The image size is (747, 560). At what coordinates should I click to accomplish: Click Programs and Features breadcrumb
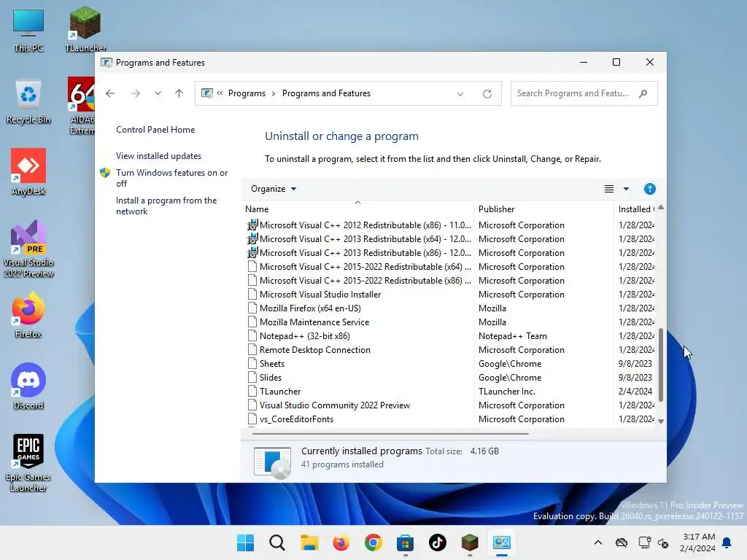coord(326,93)
